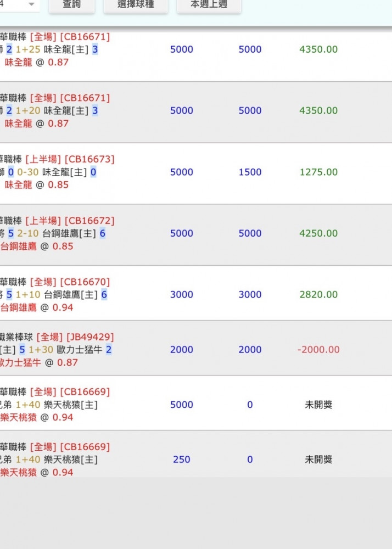This screenshot has width=392, height=549.
Task: Click 味全龍 @ 0.85 selection
Action: tap(36, 184)
